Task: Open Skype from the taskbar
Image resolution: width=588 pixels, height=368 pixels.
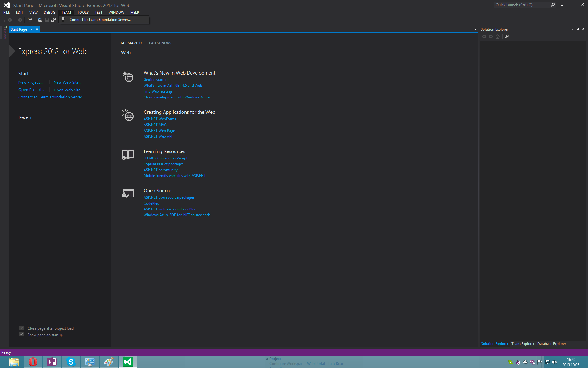Action: click(71, 362)
